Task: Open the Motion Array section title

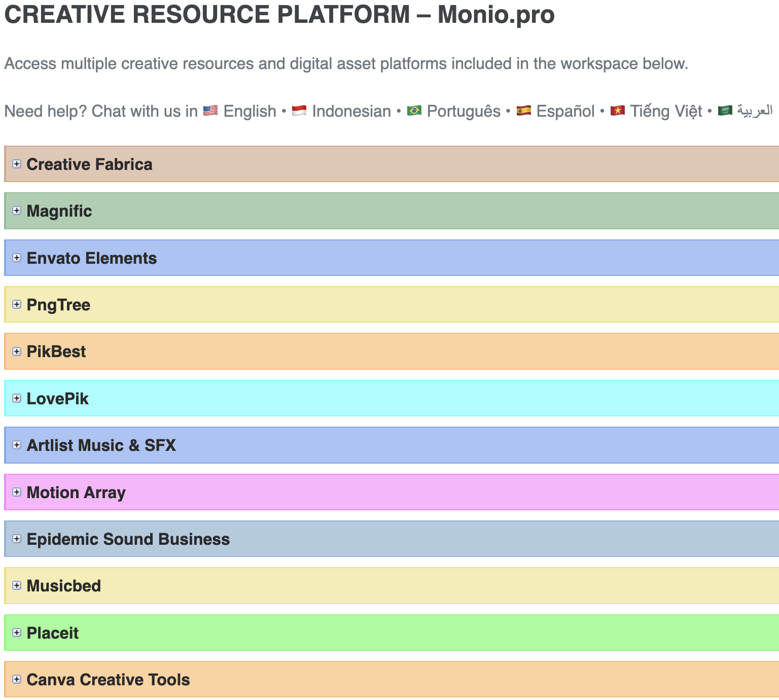Action: tap(76, 493)
